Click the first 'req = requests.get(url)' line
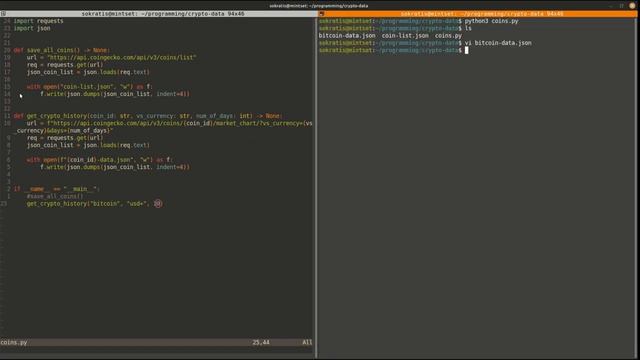The height and width of the screenshot is (360, 640). pyautogui.click(x=65, y=65)
